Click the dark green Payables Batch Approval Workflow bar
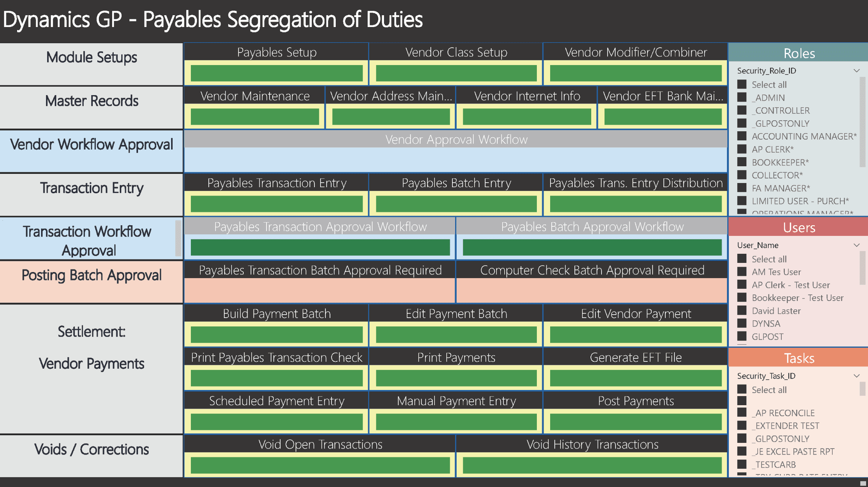The height and width of the screenshot is (487, 868). [592, 247]
